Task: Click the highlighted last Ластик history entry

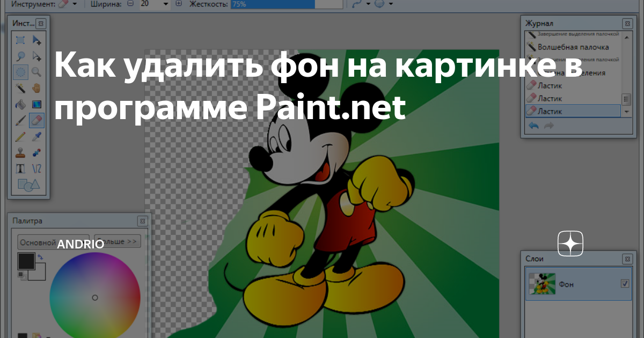Action: (x=573, y=111)
